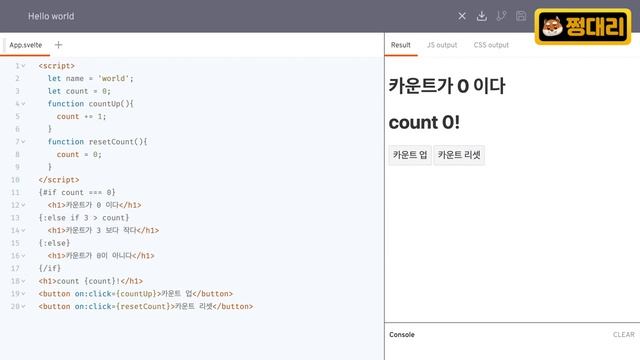Collapse the script block at line 1
This screenshot has width=640, height=360.
click(x=24, y=66)
